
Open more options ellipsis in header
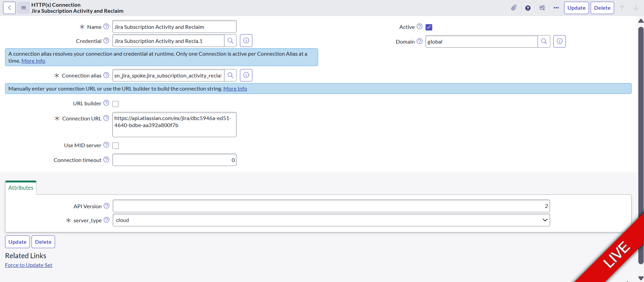(556, 8)
